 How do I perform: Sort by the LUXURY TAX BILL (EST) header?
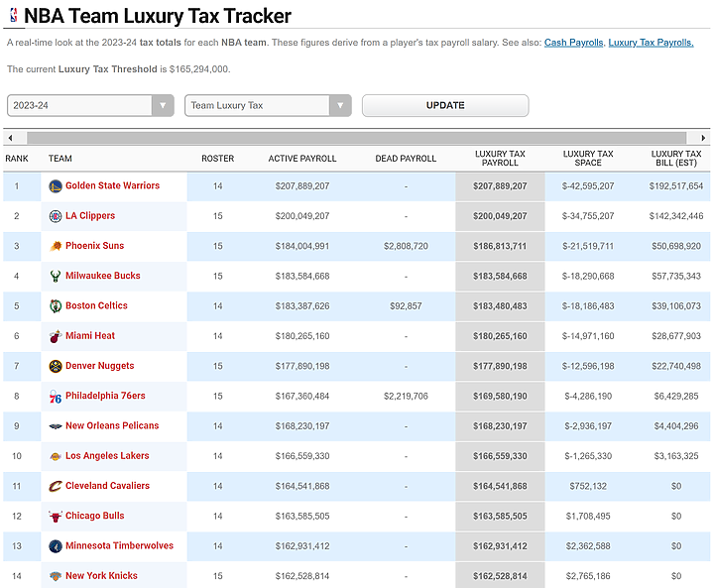coord(676,159)
